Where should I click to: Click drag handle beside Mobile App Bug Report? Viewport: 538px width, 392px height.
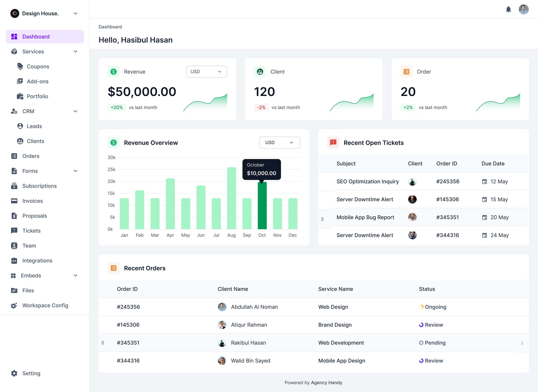322,219
